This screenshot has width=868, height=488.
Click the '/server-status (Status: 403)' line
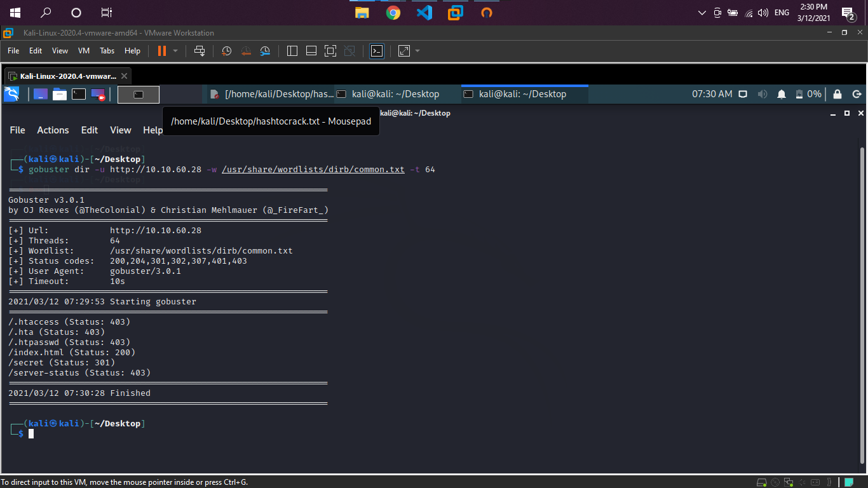[x=79, y=372]
